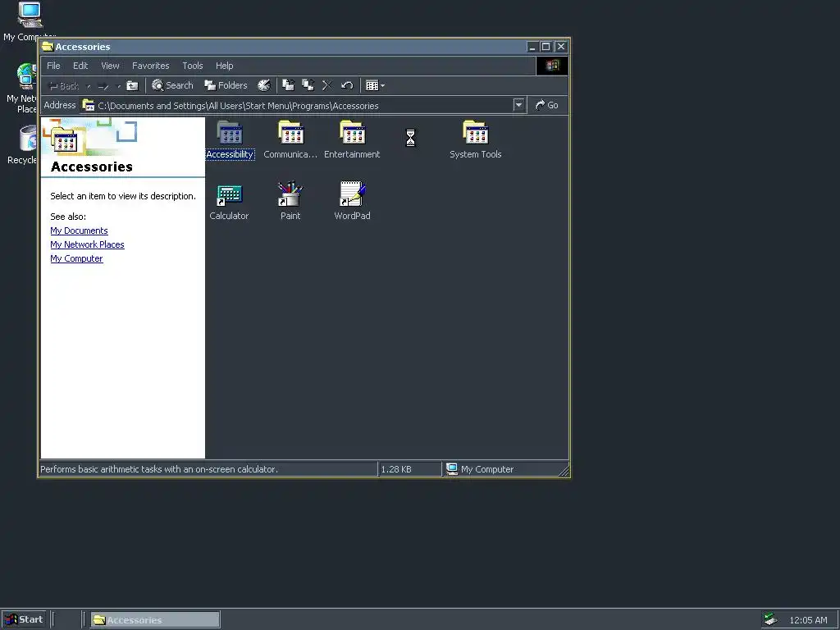The image size is (840, 630).
Task: Click the Move To toolbar icon
Action: pyautogui.click(x=288, y=85)
